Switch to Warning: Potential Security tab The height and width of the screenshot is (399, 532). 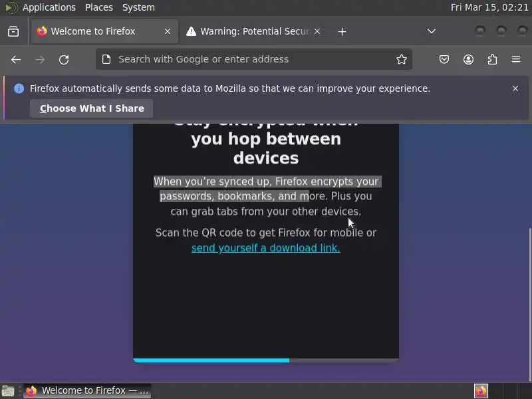tap(253, 31)
